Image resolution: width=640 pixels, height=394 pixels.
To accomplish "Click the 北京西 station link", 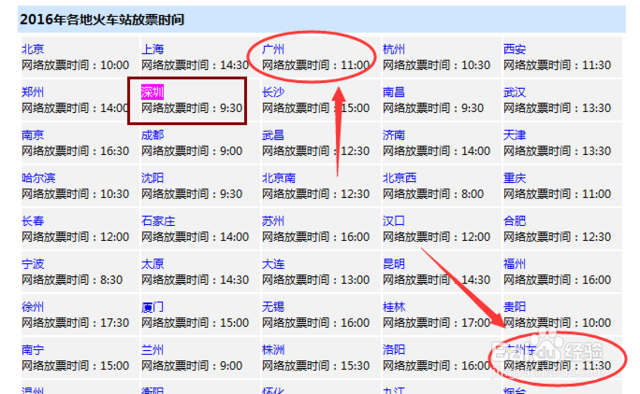I will tap(400, 178).
